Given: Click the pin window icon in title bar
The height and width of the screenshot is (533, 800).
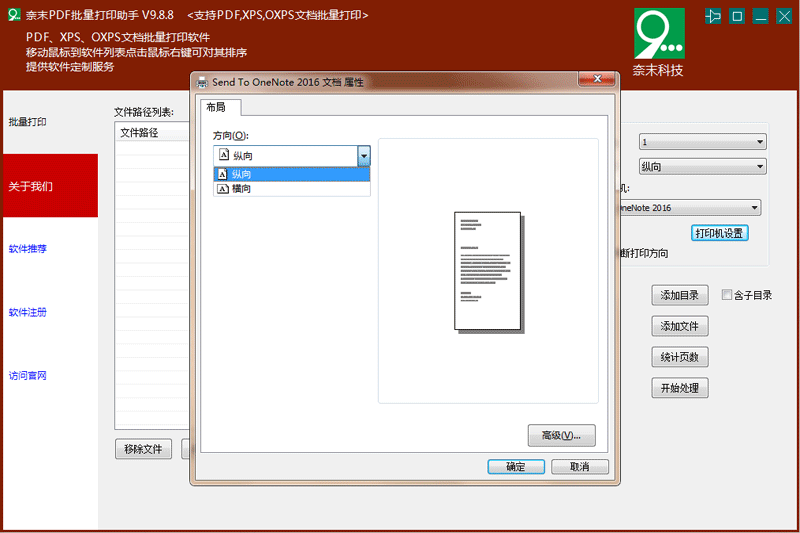Looking at the screenshot, I should pyautogui.click(x=713, y=16).
